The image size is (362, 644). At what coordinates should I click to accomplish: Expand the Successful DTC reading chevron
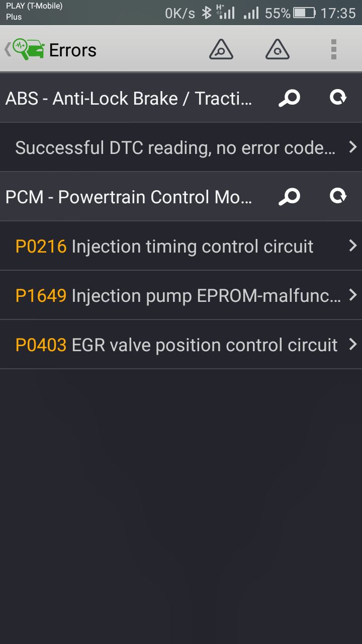click(352, 147)
